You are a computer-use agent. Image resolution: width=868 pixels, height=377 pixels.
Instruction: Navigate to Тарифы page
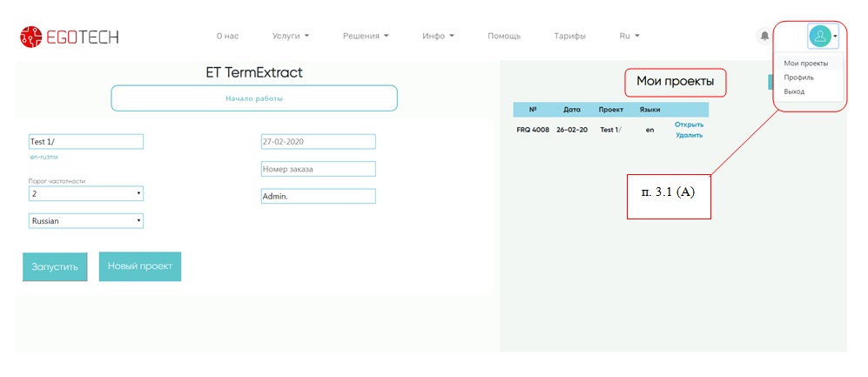(569, 37)
